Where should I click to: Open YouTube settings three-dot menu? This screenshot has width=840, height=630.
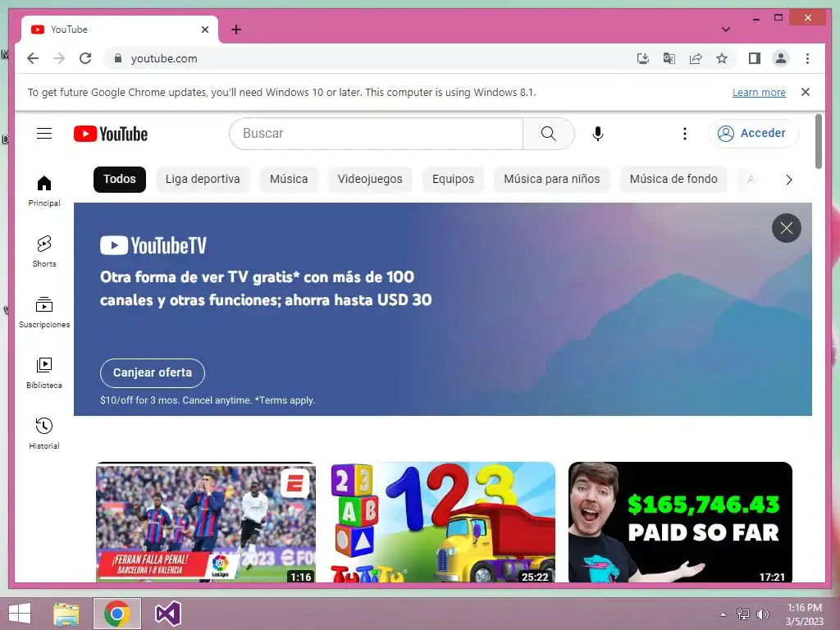coord(685,134)
